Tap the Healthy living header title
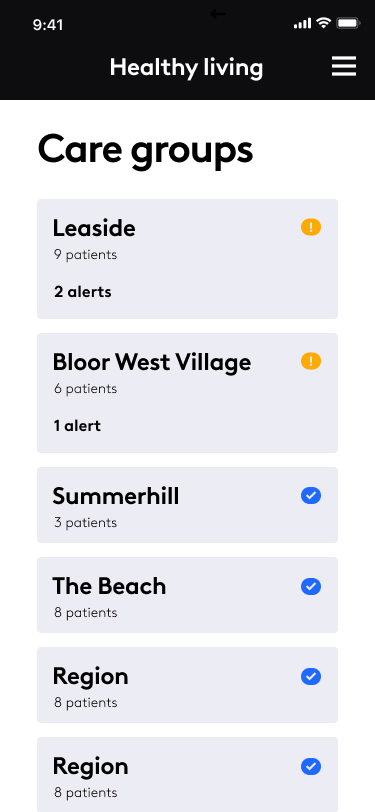 tap(186, 68)
